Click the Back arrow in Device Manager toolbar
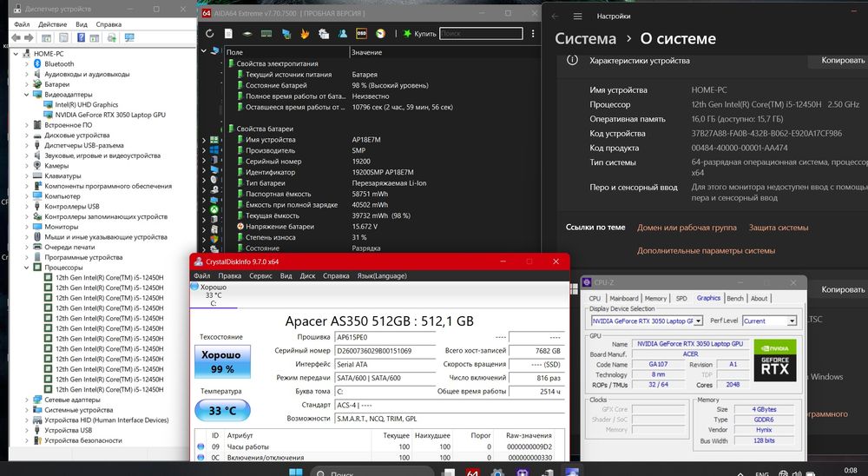The image size is (868, 476). 16,37
